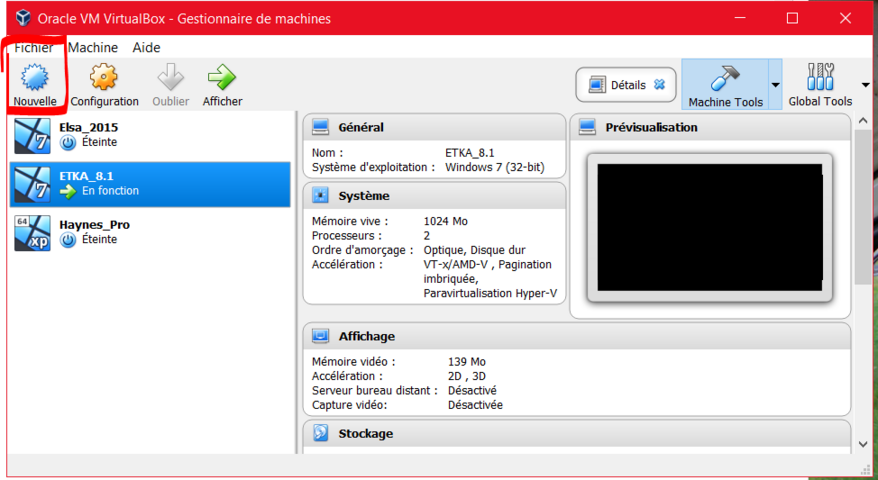Open Configuration gear icon
The width and height of the screenshot is (878, 480).
[104, 77]
